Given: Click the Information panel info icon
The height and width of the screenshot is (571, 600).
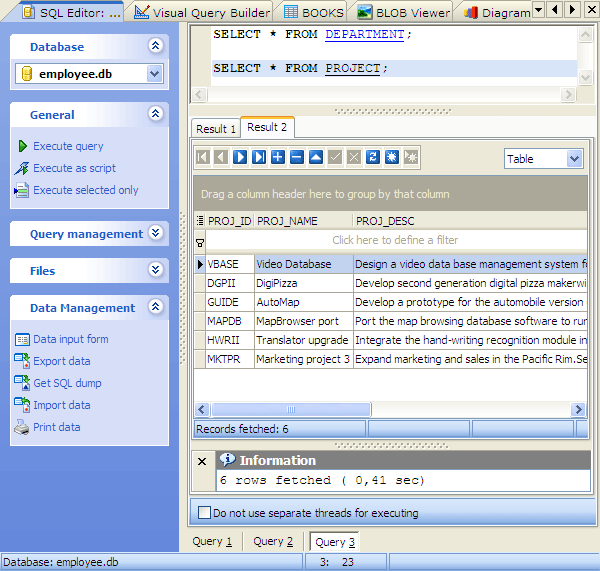Looking at the screenshot, I should (x=227, y=459).
